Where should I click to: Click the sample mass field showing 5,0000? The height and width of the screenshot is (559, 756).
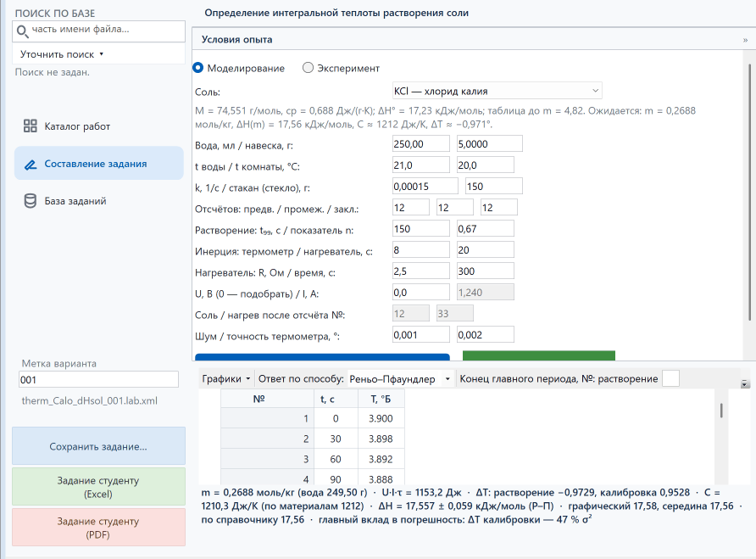(x=489, y=144)
